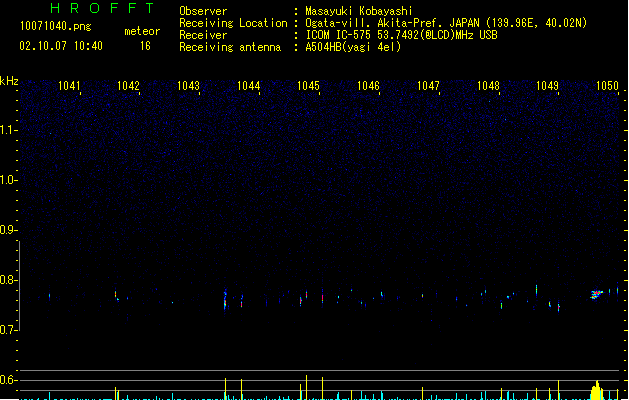Image resolution: width=629 pixels, height=400 pixels.
Task: Click the Observer label
Action: pos(203,11)
